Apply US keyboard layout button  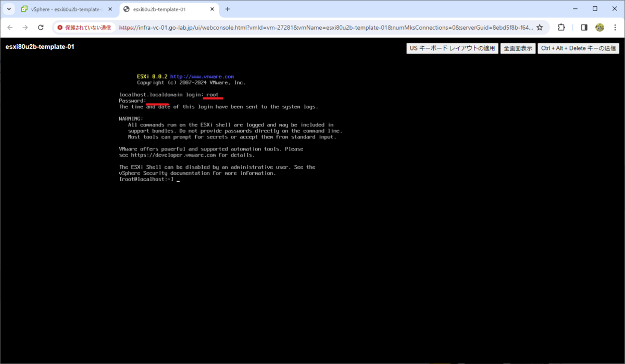(x=452, y=48)
